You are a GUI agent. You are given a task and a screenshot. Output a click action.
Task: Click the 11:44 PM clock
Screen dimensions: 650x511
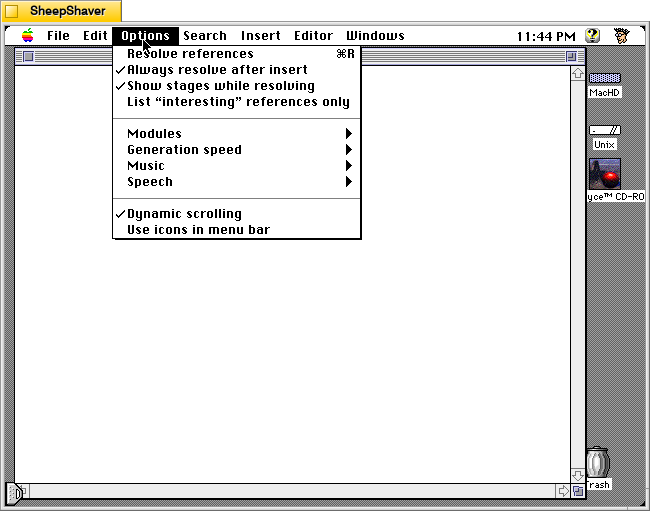[x=546, y=36]
